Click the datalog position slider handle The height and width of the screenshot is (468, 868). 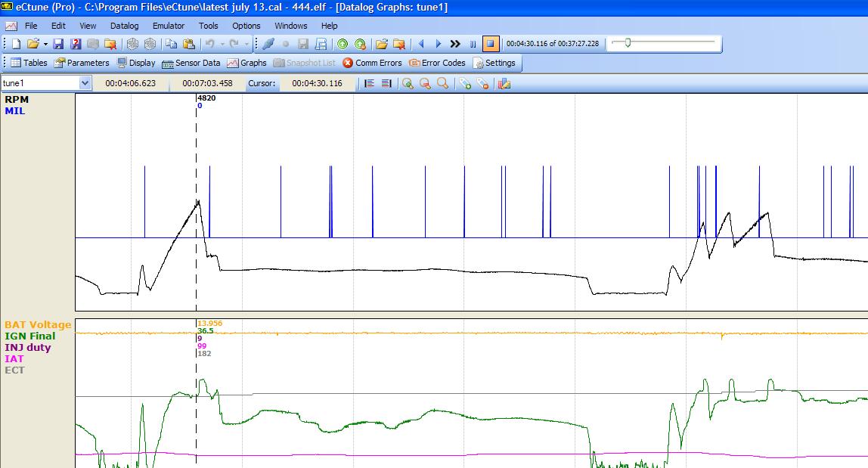pyautogui.click(x=628, y=42)
